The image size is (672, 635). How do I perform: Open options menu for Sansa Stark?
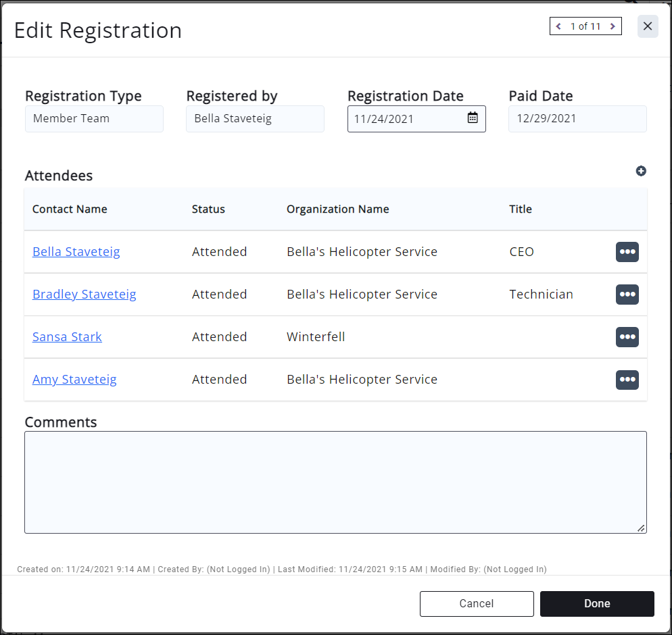(627, 337)
